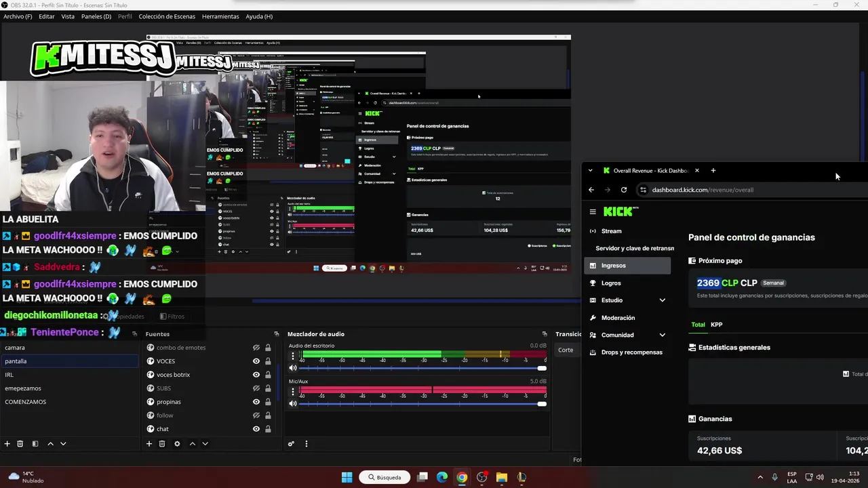The image size is (868, 488).
Task: Mute Audio del escritorio speaker icon
Action: coord(293,368)
